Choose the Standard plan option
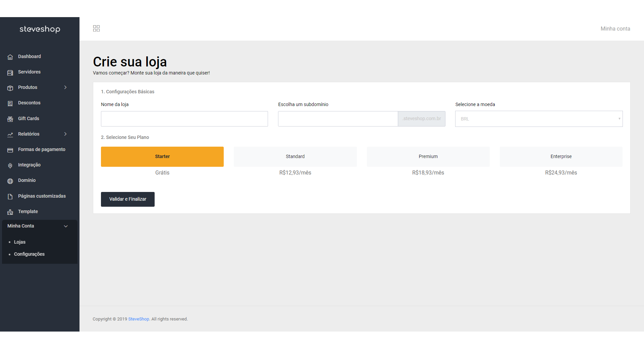 (295, 157)
